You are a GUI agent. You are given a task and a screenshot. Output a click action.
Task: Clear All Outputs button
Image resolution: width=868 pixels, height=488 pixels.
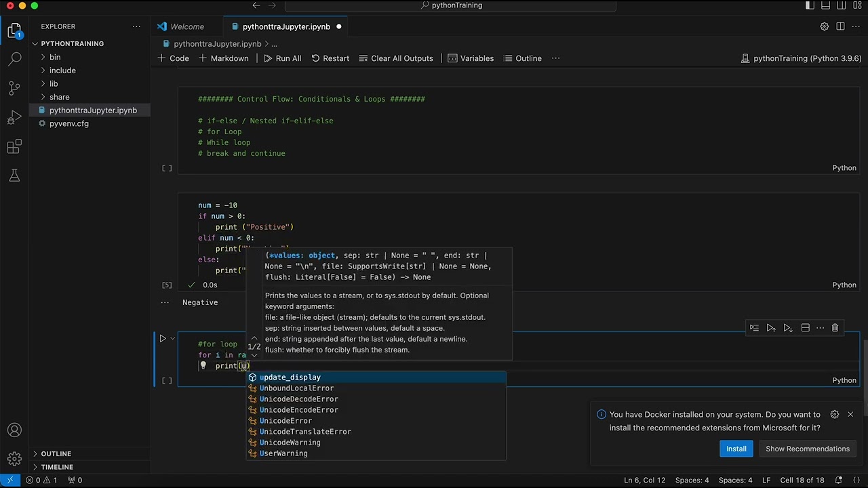[x=396, y=58]
